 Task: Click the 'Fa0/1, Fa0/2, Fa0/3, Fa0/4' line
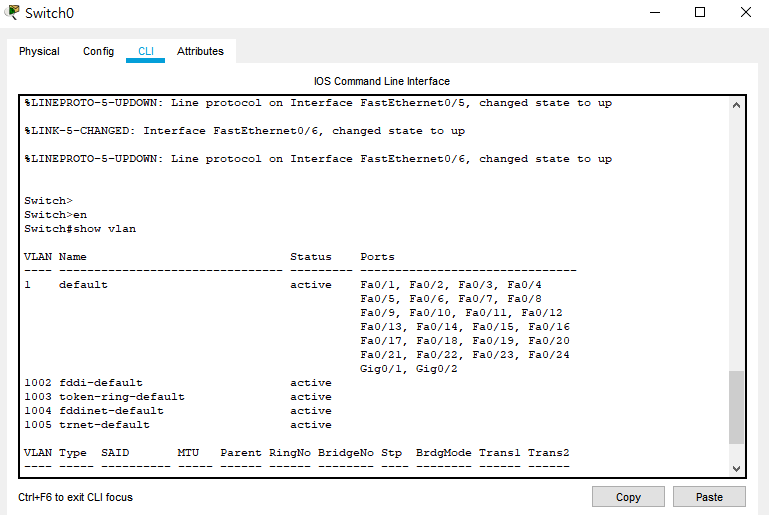[x=451, y=284]
